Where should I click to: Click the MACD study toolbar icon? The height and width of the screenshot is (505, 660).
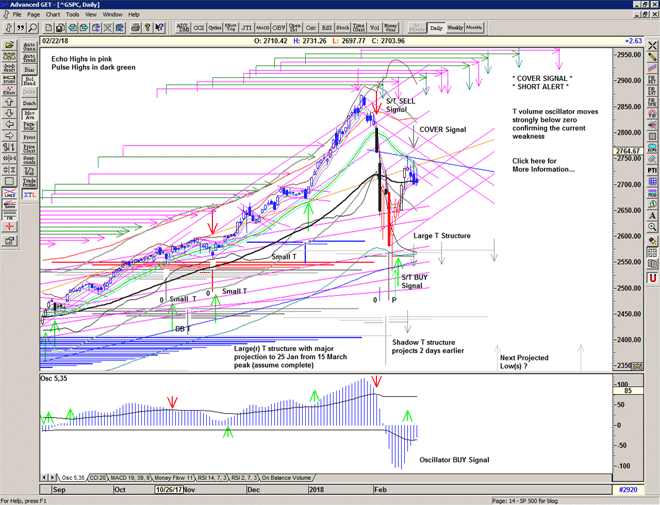coord(261,28)
